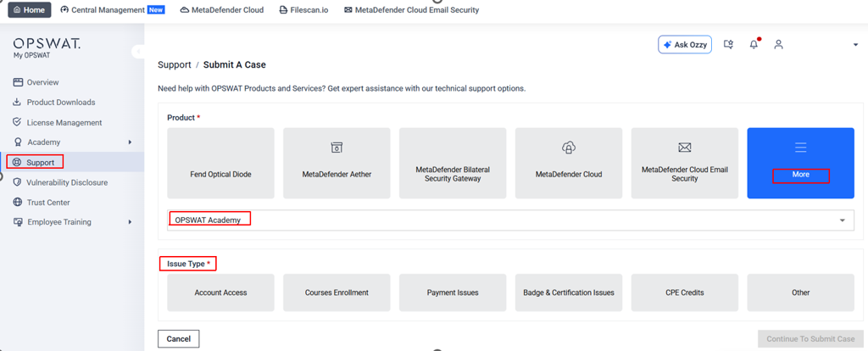Click the product dropdown arrow
The width and height of the screenshot is (868, 351).
tap(843, 220)
